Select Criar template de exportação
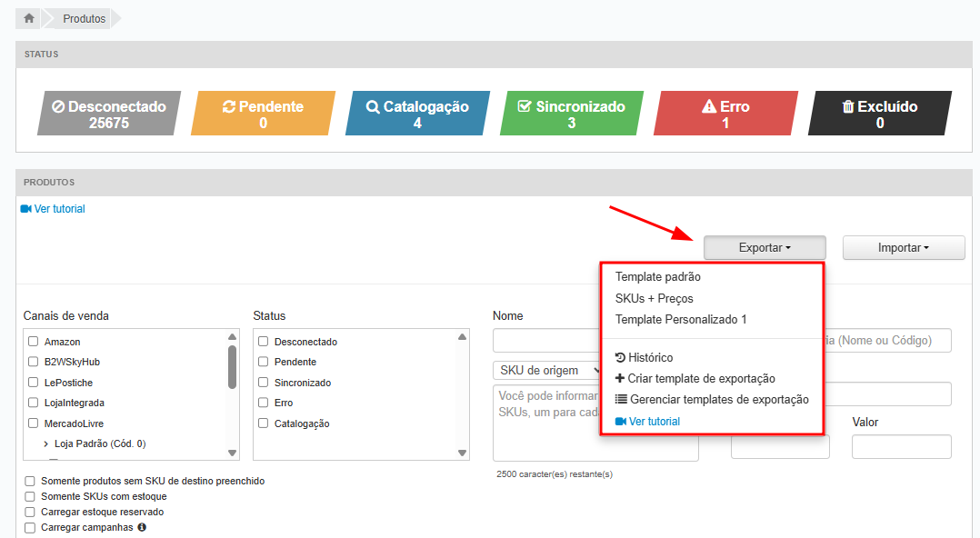This screenshot has height=538, width=980. click(695, 379)
